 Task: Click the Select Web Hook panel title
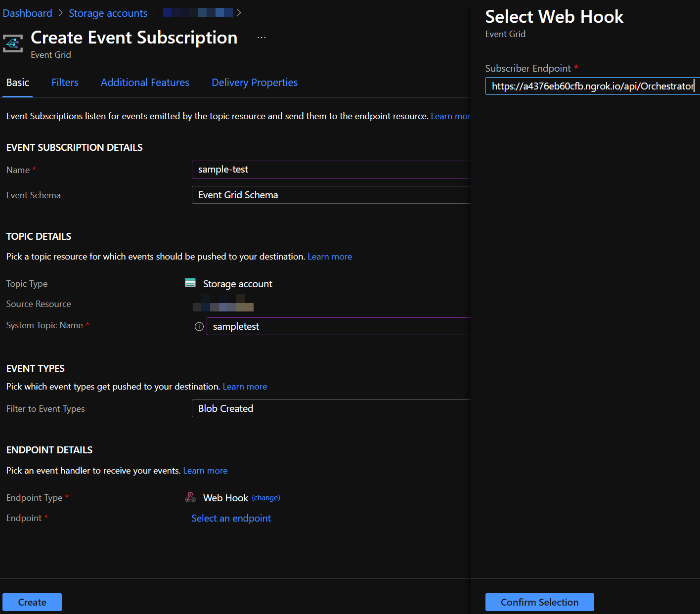pyautogui.click(x=554, y=17)
